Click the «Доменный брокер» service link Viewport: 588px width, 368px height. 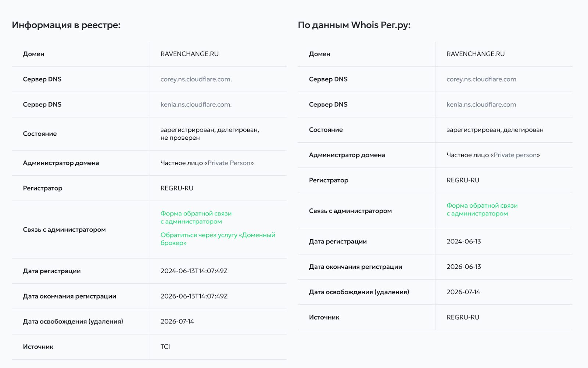pyautogui.click(x=217, y=239)
